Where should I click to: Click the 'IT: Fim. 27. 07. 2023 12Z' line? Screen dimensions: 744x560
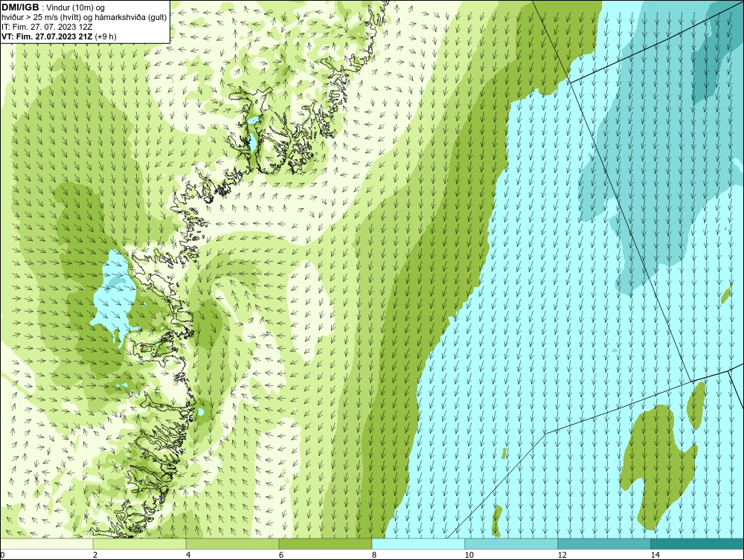(x=47, y=27)
